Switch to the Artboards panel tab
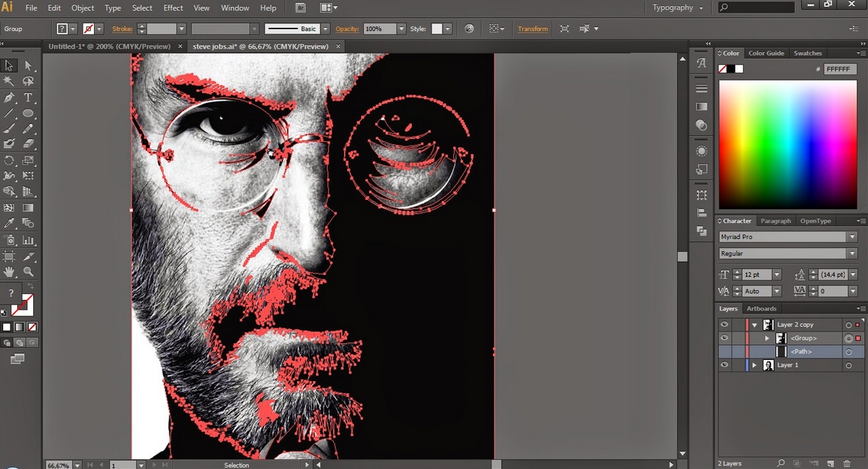The width and height of the screenshot is (868, 469). (x=761, y=308)
